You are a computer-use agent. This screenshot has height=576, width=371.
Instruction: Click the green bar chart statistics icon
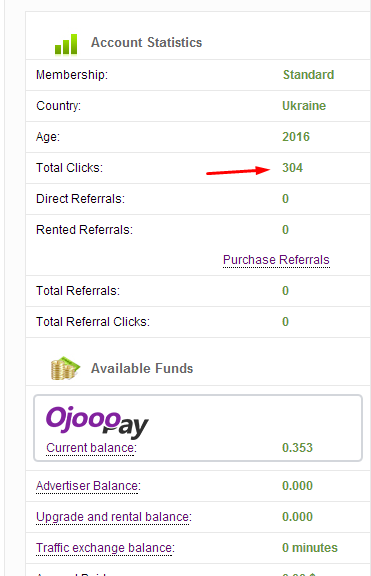(66, 44)
